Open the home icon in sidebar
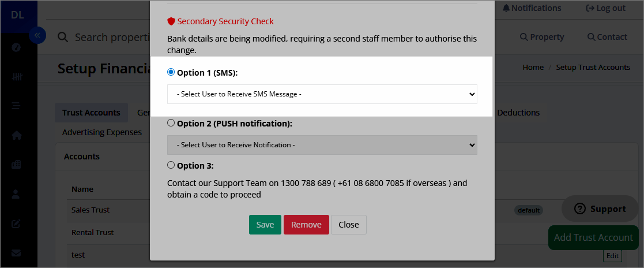 click(16, 135)
